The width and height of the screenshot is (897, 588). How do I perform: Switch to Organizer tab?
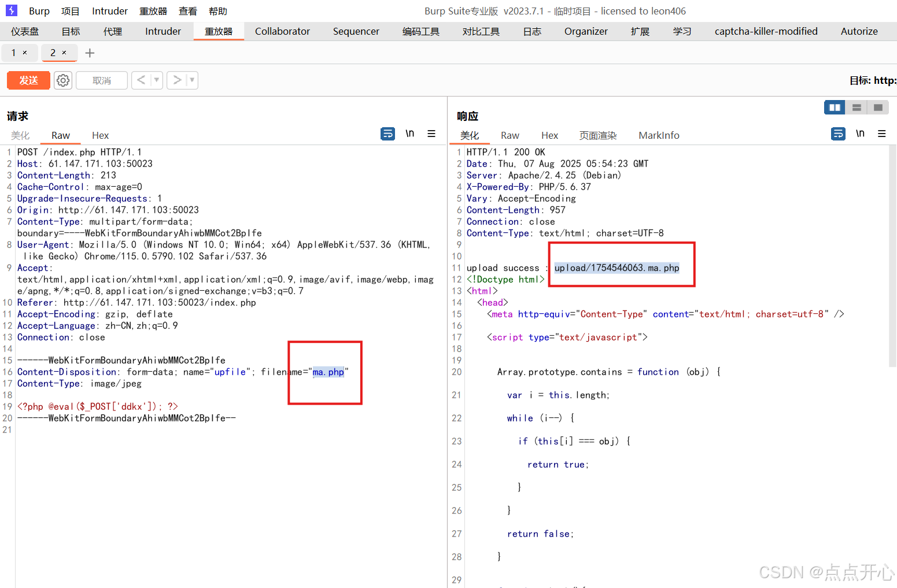[x=586, y=31]
